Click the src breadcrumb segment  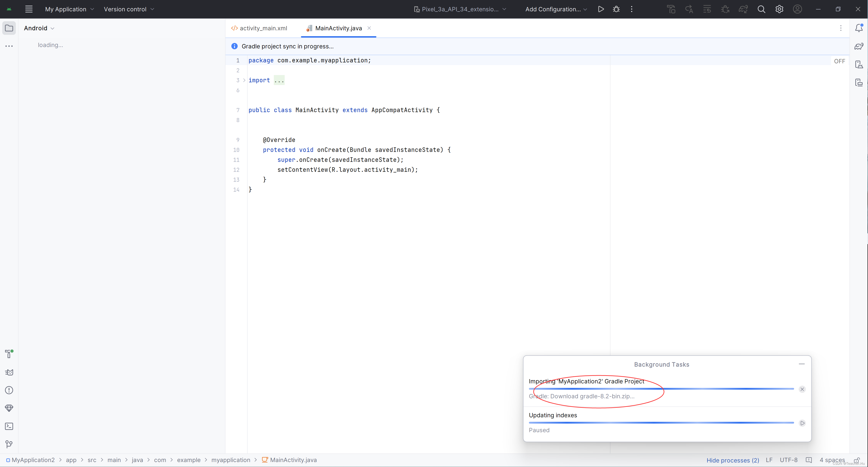point(92,460)
